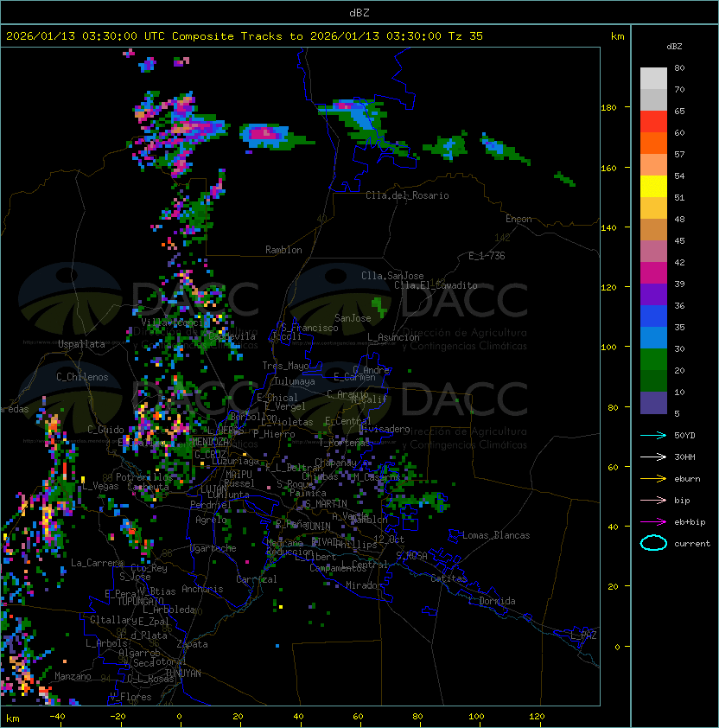Click the 'Anchoris' map label
Viewport: 719px width, 728px height.
click(202, 589)
